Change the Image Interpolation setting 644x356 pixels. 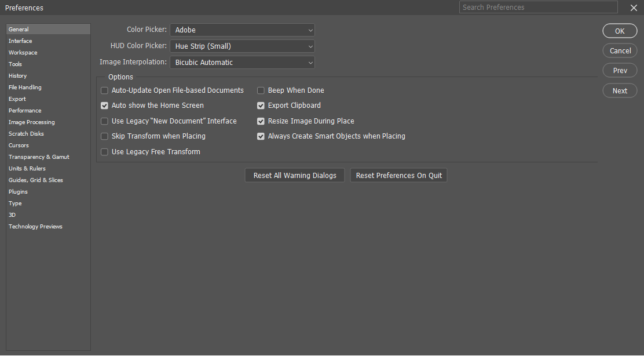click(x=242, y=62)
